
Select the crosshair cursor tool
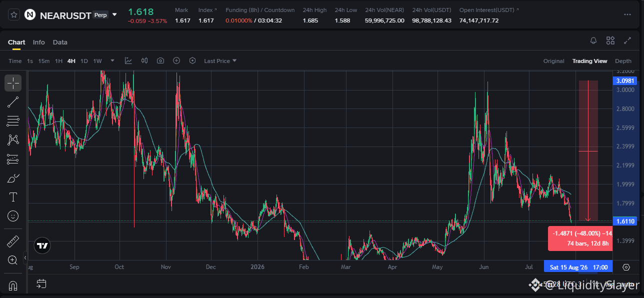click(x=13, y=83)
